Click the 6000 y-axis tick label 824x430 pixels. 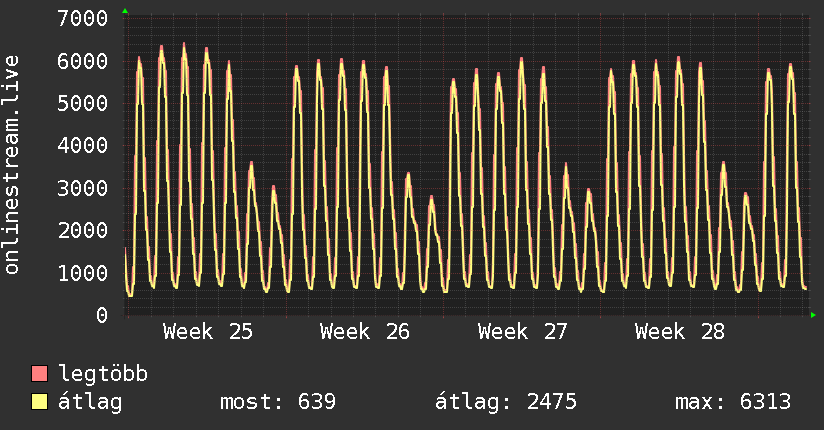pyautogui.click(x=83, y=61)
